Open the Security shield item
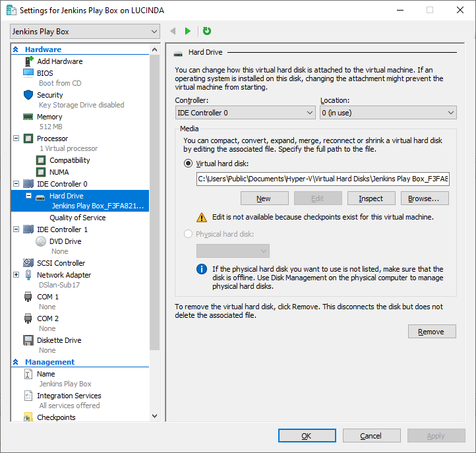This screenshot has height=453, width=476. pyautogui.click(x=28, y=95)
